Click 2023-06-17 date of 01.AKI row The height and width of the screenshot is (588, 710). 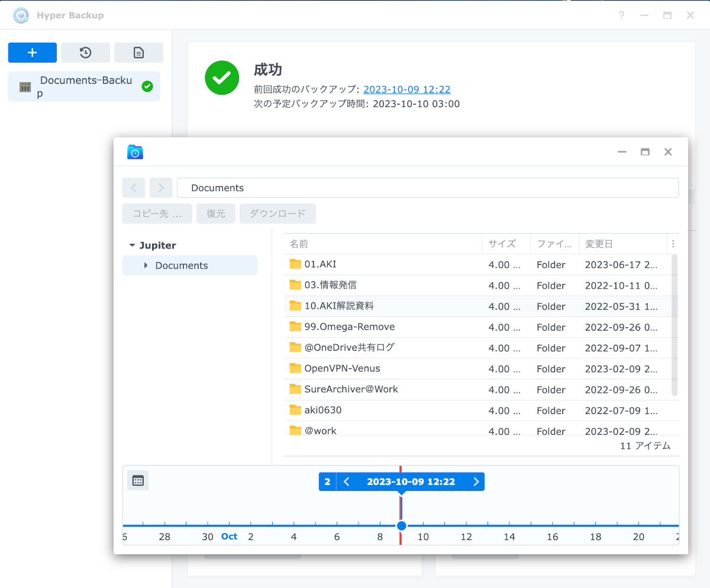pos(621,264)
